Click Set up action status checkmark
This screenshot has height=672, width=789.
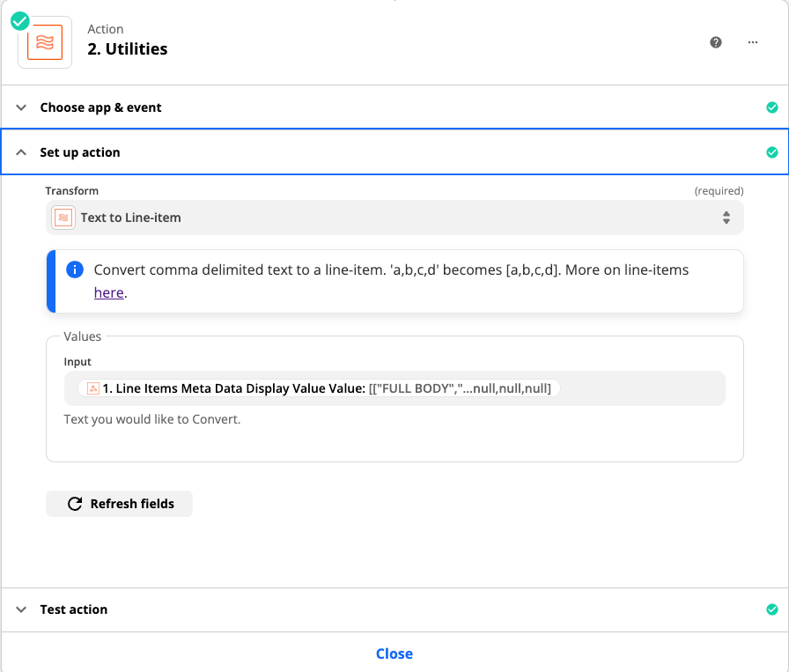772,152
